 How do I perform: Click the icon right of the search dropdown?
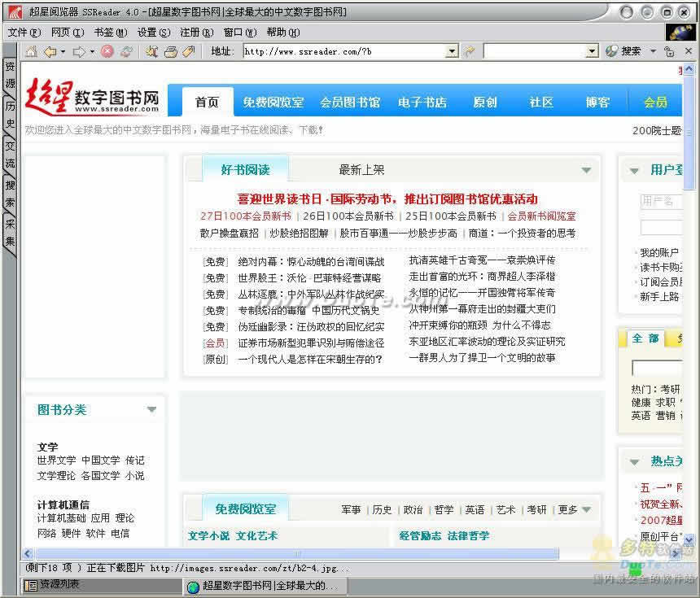[669, 51]
